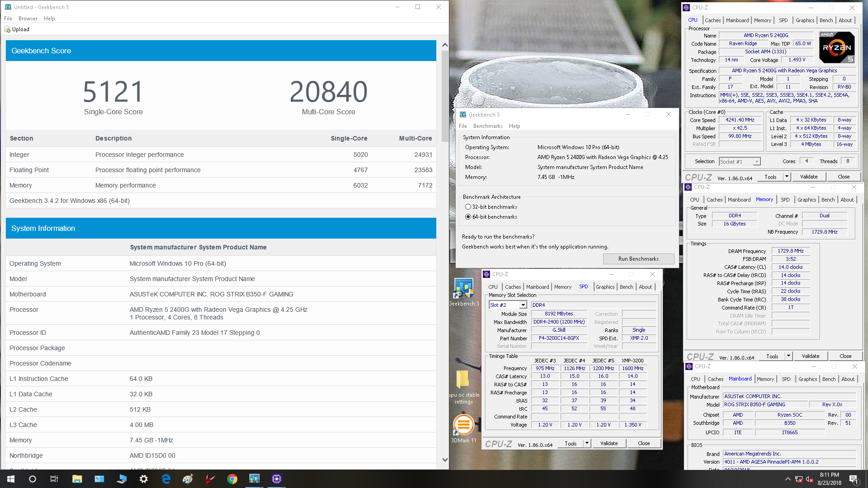Switch to SPD tab in Memory CPU-Z window
The image size is (868, 488).
coord(785,200)
